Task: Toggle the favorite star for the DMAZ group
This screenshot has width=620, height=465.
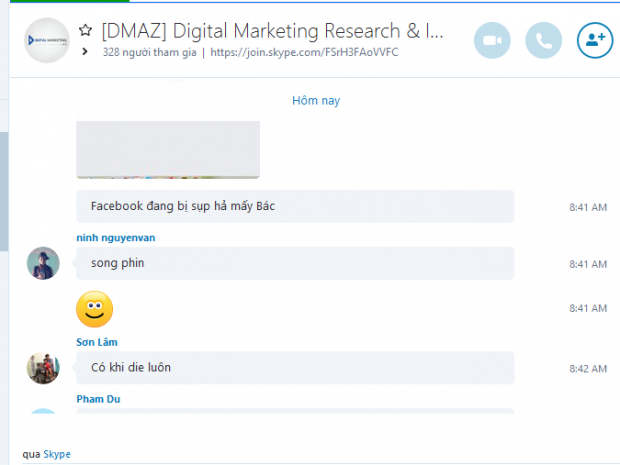Action: click(86, 32)
